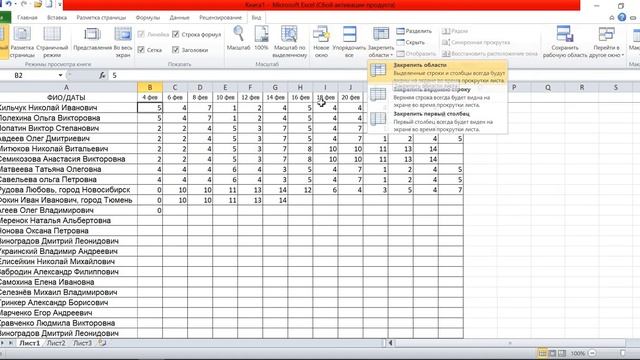
Task: Save workspace (Сохранить рабочую область)
Action: 565,42
